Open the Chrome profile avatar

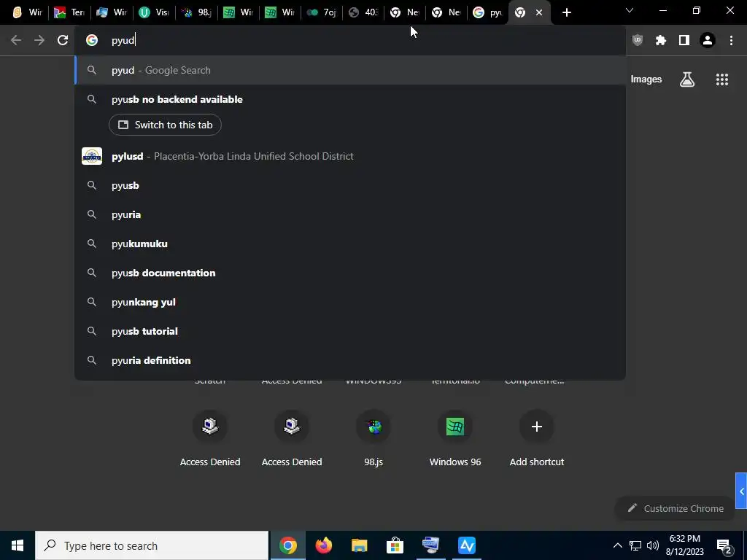(708, 41)
